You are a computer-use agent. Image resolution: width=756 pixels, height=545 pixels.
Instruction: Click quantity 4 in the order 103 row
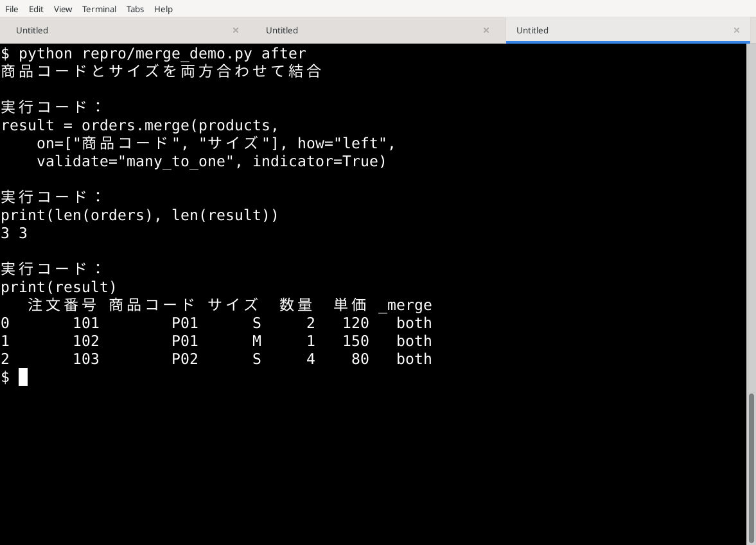(x=311, y=359)
